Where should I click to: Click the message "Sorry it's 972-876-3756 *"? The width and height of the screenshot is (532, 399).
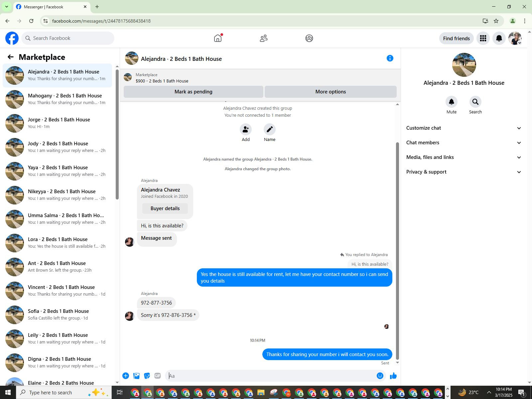click(x=168, y=315)
